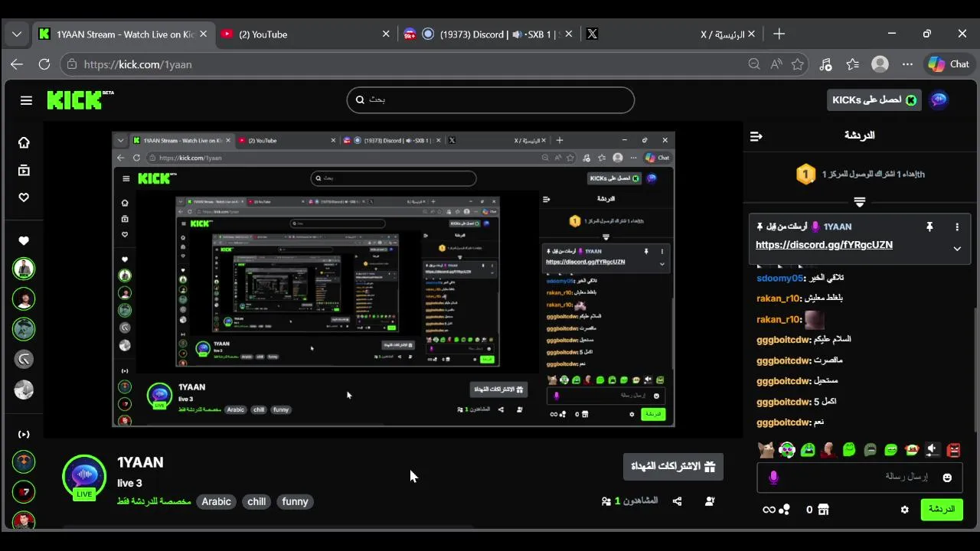Open the emoji picker in chat input

[x=947, y=478]
